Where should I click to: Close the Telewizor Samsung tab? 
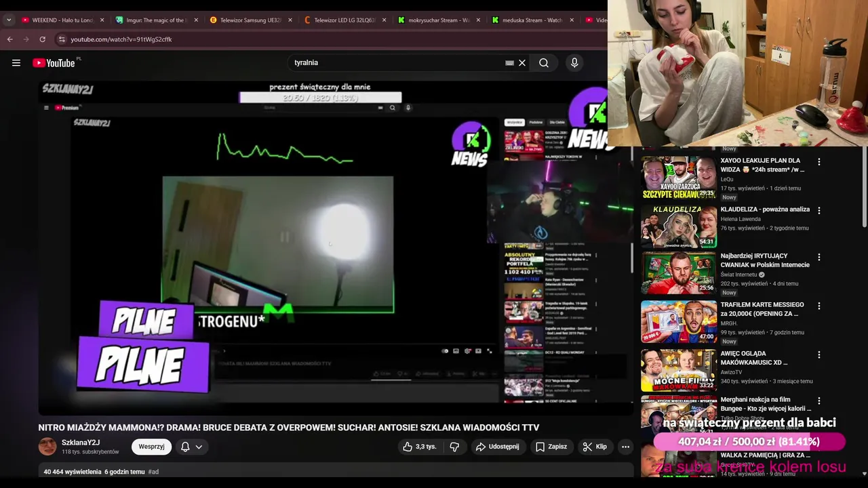point(290,20)
